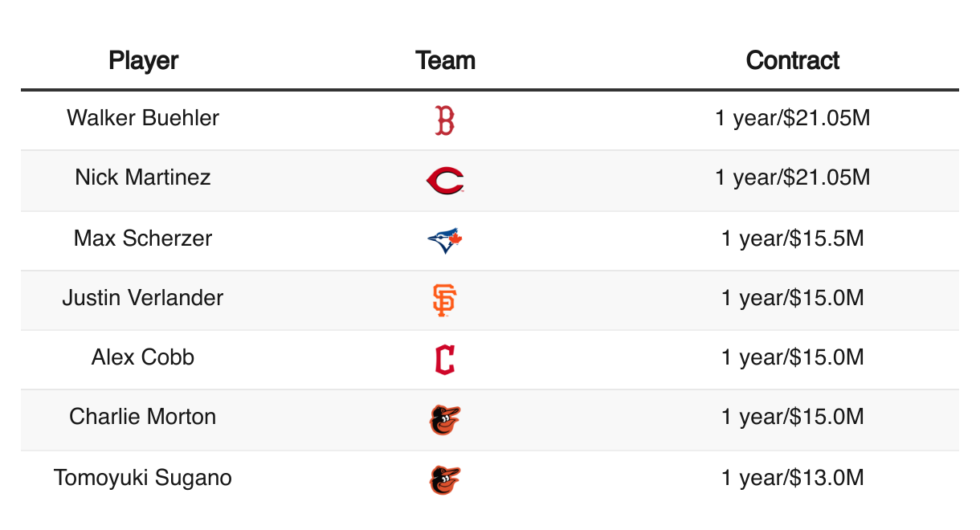980x530 pixels.
Task: Click the 1 year/$13.0M contract cell
Action: point(792,478)
